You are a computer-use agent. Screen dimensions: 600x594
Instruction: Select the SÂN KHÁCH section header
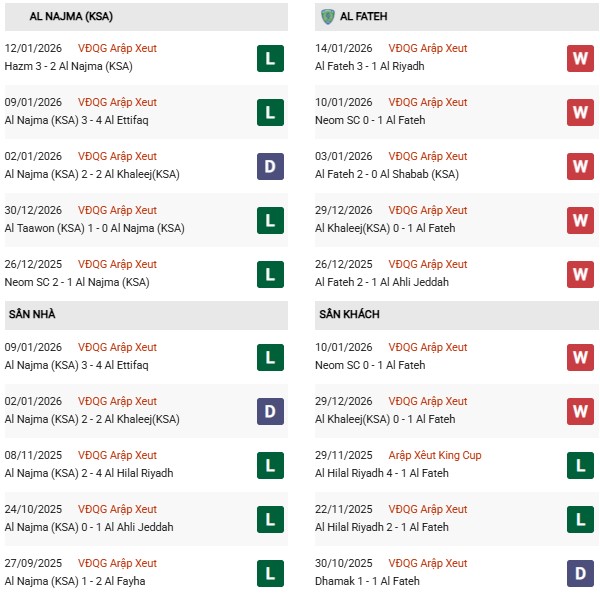coord(351,314)
